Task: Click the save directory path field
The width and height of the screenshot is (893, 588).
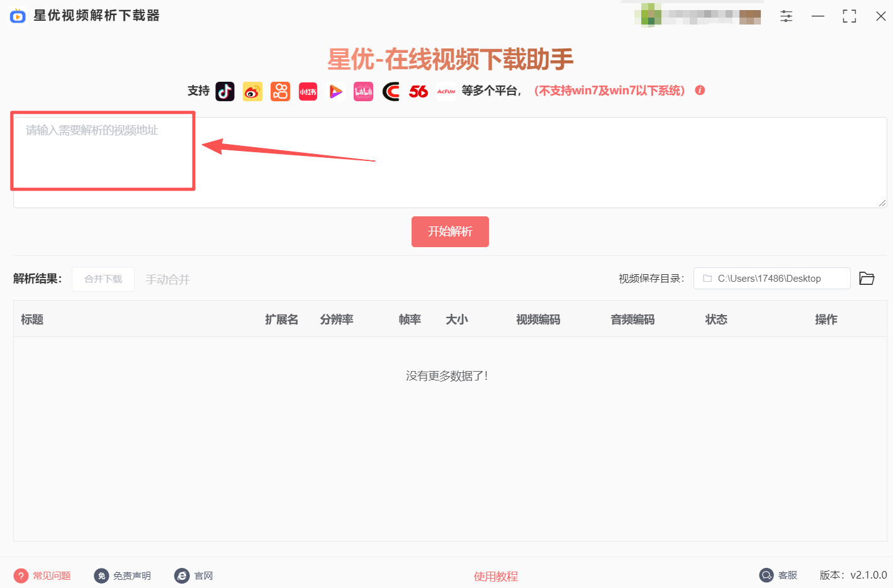Action: click(772, 278)
